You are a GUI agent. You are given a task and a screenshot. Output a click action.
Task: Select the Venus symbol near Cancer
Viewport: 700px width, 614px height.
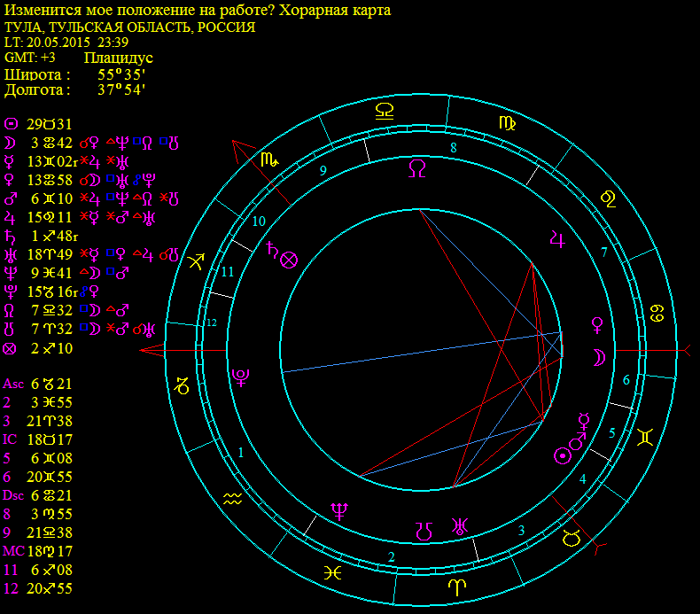coord(597,325)
